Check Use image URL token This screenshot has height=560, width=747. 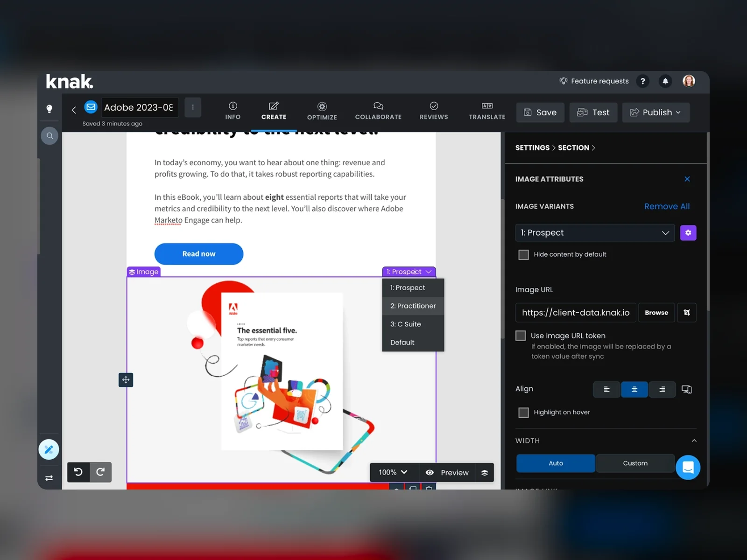(521, 336)
